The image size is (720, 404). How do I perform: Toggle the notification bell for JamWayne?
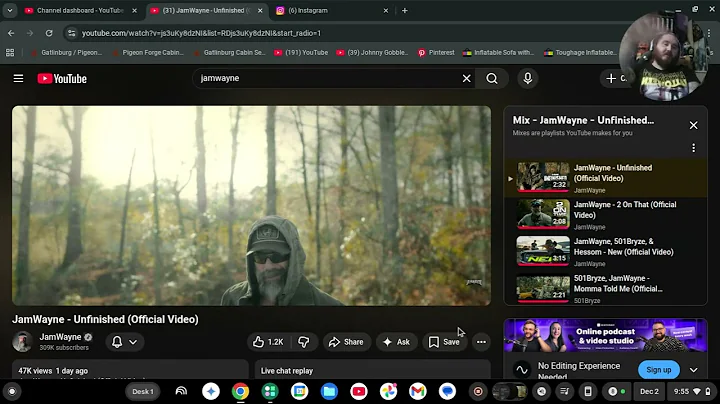(x=117, y=342)
